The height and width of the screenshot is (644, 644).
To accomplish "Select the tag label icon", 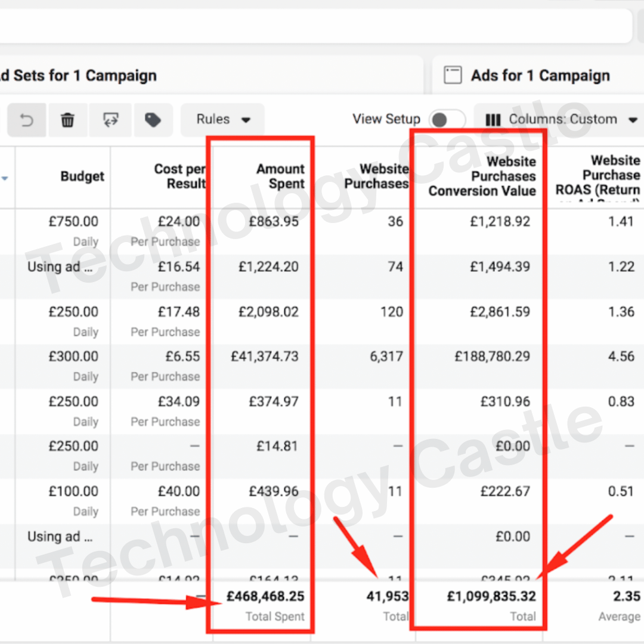I will [x=153, y=119].
